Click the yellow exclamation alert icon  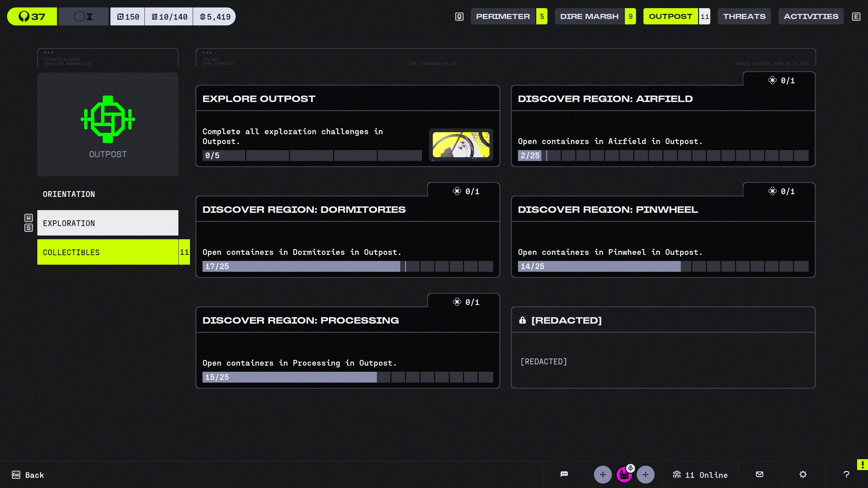click(863, 465)
